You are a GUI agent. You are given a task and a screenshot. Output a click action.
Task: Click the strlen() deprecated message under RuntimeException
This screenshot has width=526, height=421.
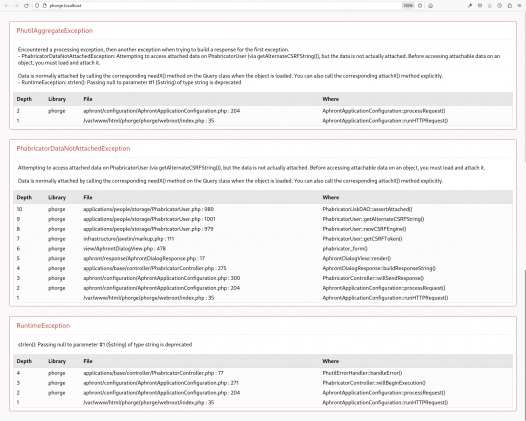[105, 345]
